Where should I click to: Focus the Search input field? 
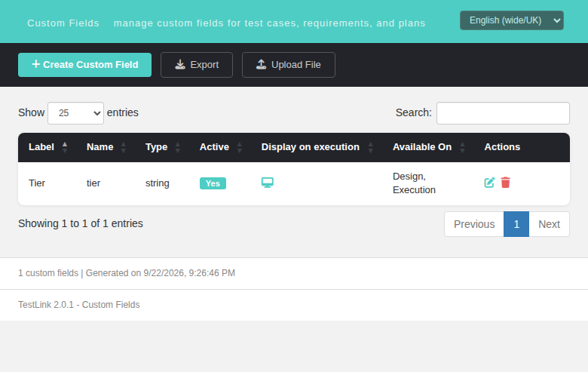click(503, 113)
